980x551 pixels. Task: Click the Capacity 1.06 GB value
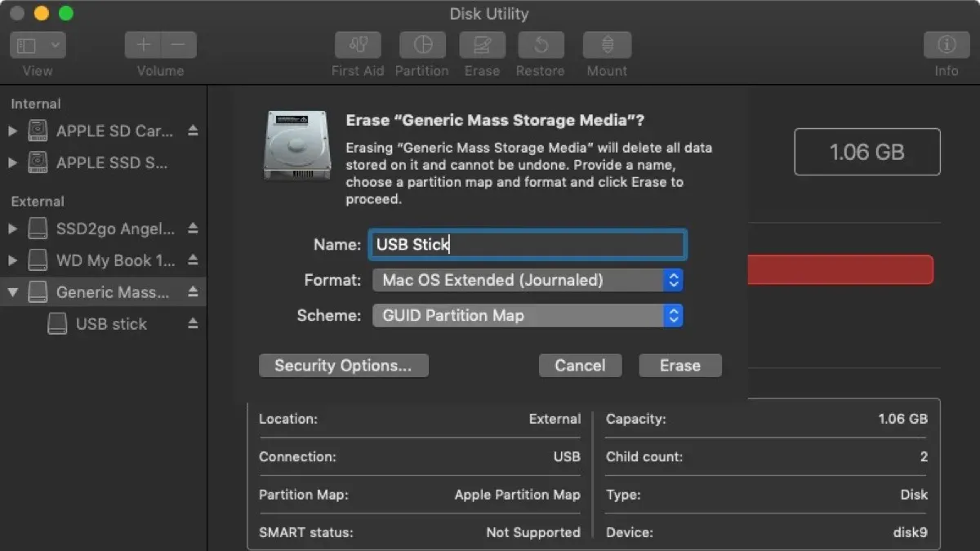coord(903,419)
